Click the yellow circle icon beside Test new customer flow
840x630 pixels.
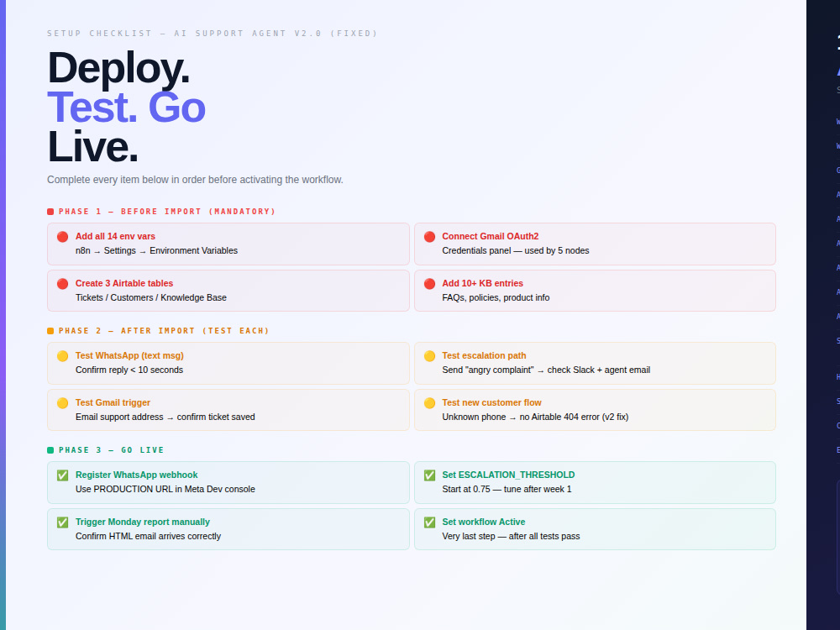(x=429, y=403)
